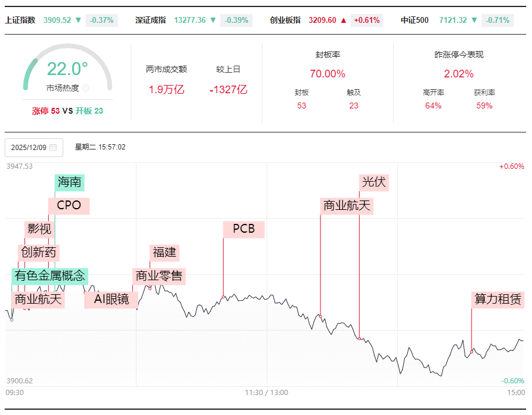This screenshot has width=532, height=415.
Task: Click the 算力租赁 marker label
Action: 497,299
